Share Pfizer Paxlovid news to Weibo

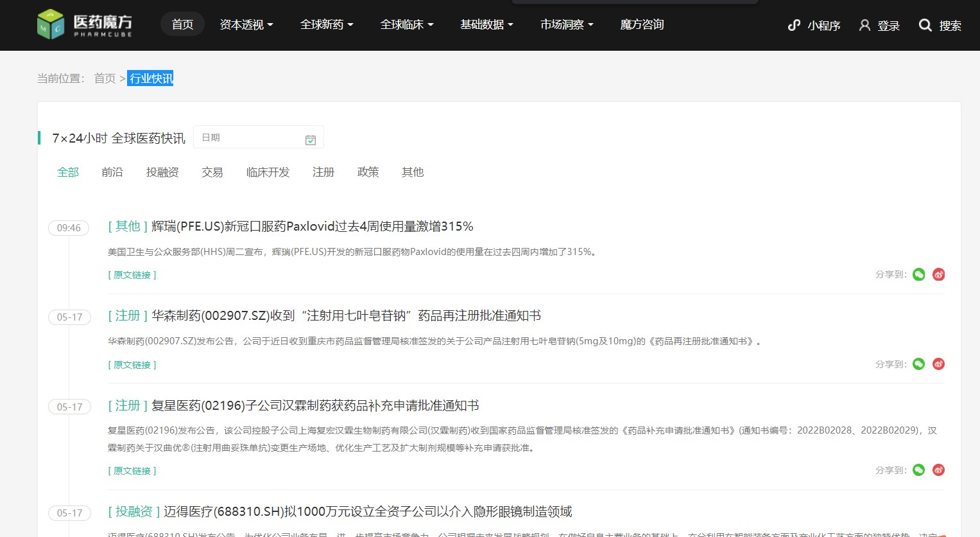[x=938, y=275]
